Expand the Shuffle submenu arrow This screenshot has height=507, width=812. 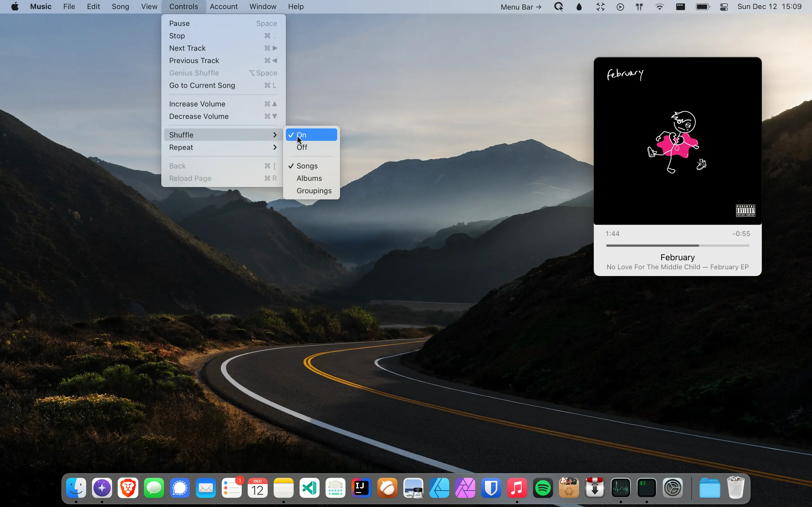pyautogui.click(x=275, y=135)
